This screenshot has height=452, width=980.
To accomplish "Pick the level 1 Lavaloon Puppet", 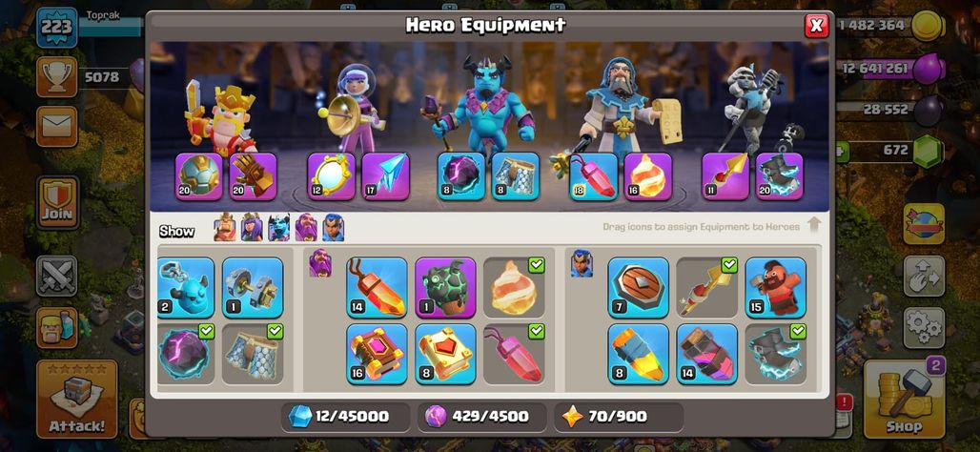I will pyautogui.click(x=445, y=288).
